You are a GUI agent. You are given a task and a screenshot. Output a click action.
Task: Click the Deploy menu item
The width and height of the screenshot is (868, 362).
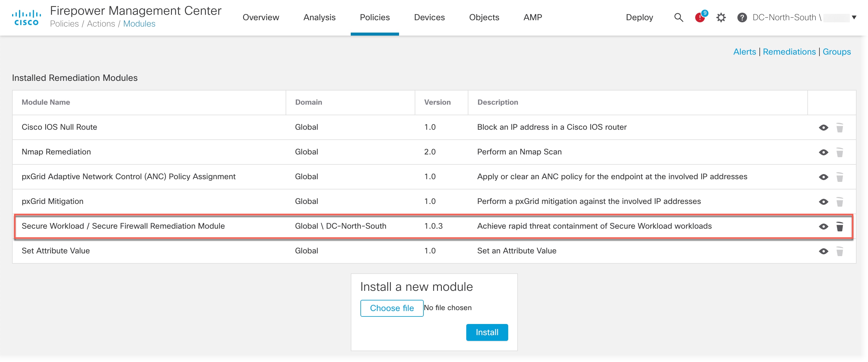[x=639, y=17]
